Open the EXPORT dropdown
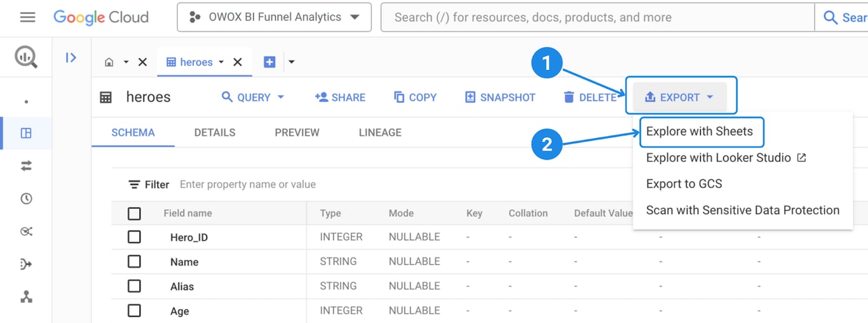 (681, 97)
